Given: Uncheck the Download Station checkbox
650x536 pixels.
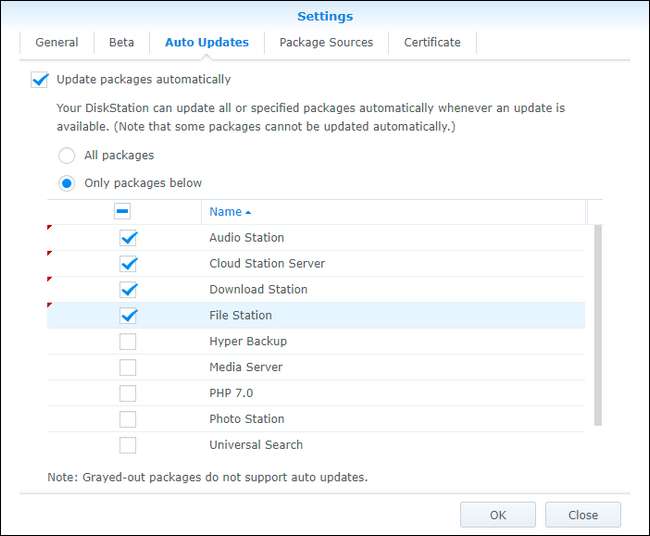Looking at the screenshot, I should pyautogui.click(x=128, y=290).
